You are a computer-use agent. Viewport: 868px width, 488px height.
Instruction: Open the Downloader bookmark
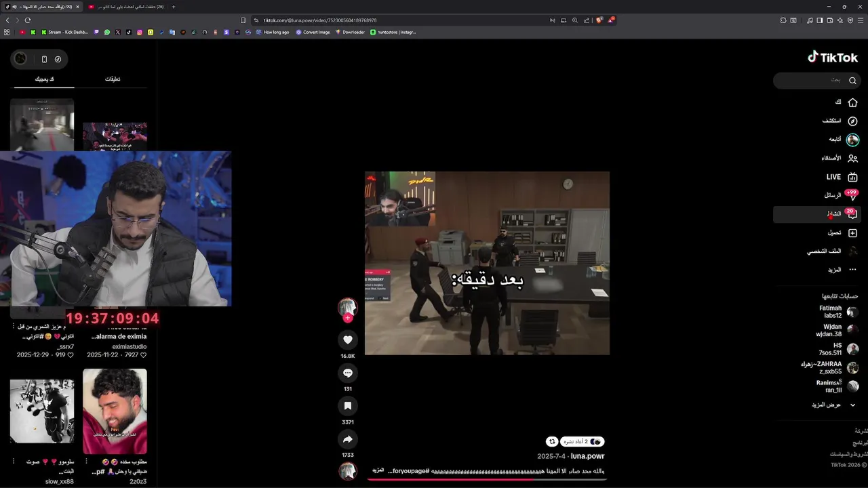pos(350,32)
